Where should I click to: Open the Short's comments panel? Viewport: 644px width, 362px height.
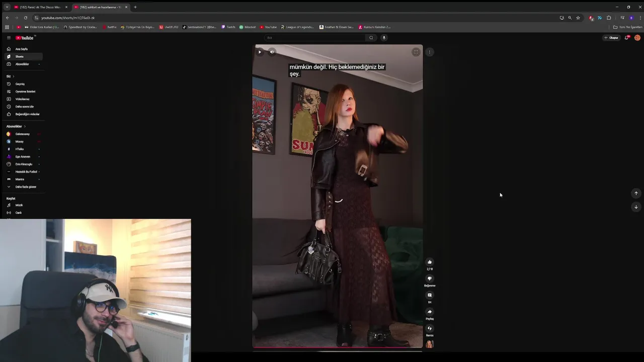tap(430, 295)
